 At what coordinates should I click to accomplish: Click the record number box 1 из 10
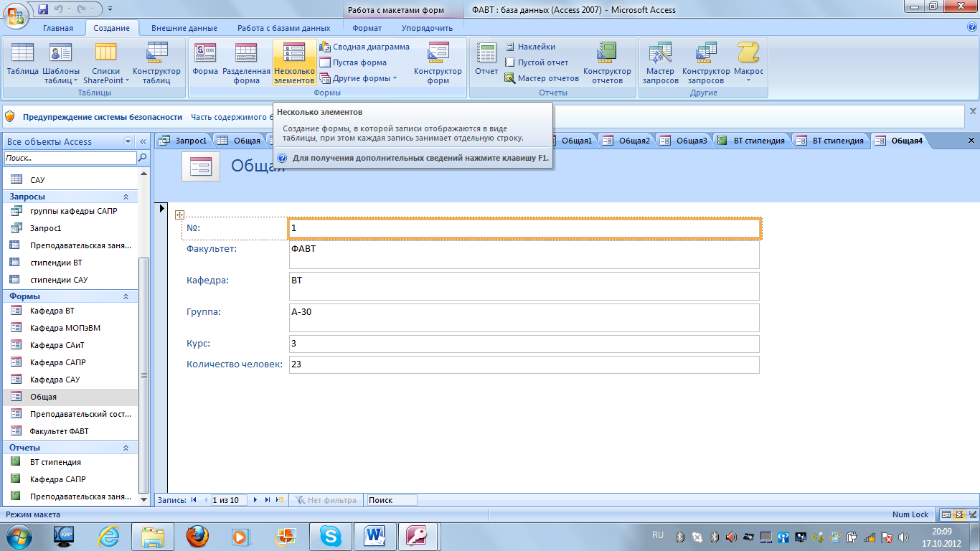(x=229, y=500)
